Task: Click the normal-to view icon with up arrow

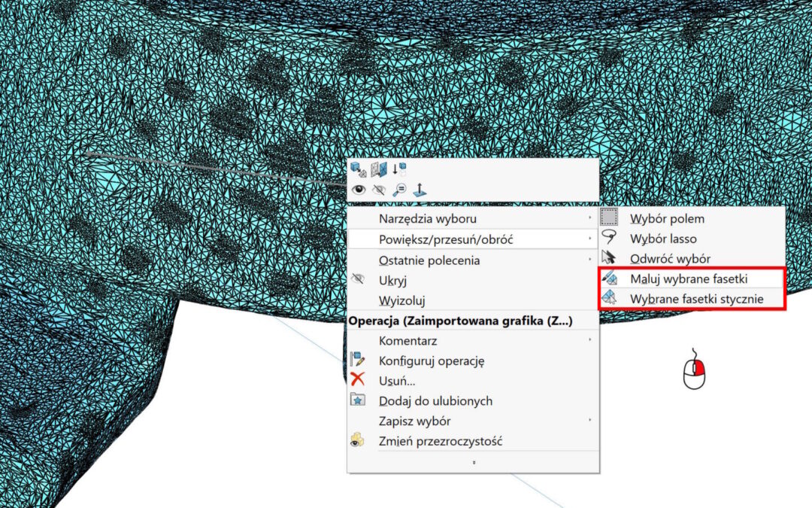Action: tap(420, 190)
